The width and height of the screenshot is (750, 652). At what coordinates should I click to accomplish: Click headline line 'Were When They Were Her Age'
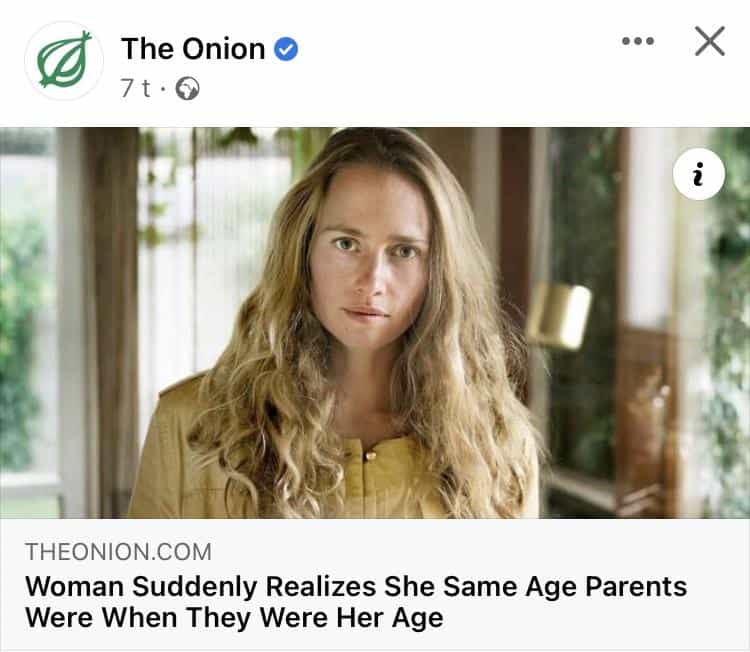[233, 617]
